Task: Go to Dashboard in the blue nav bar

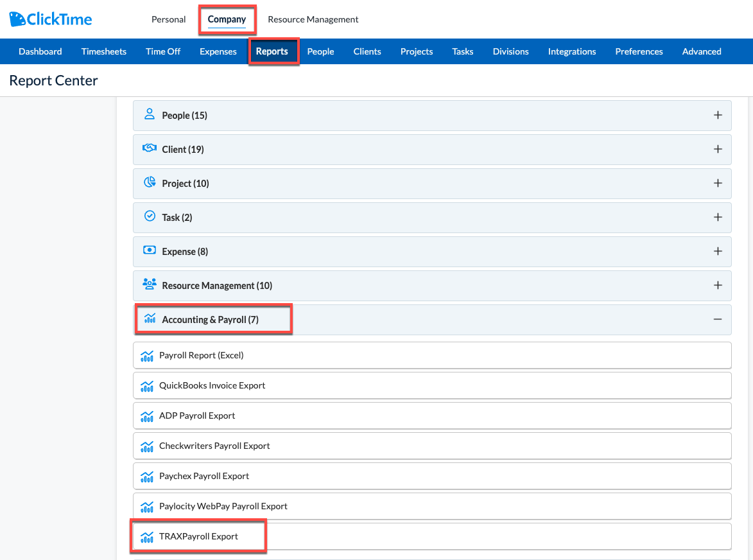Action: tap(40, 51)
